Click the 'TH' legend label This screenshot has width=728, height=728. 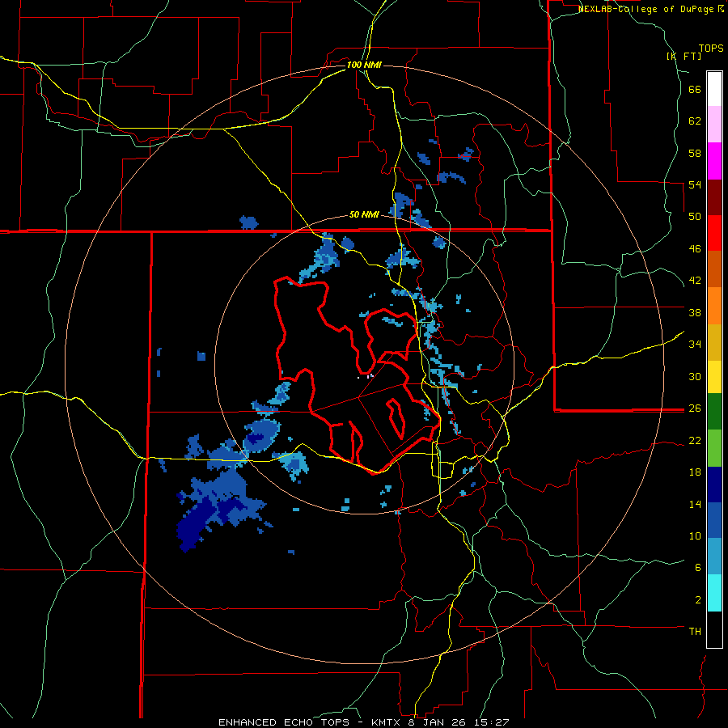point(695,632)
